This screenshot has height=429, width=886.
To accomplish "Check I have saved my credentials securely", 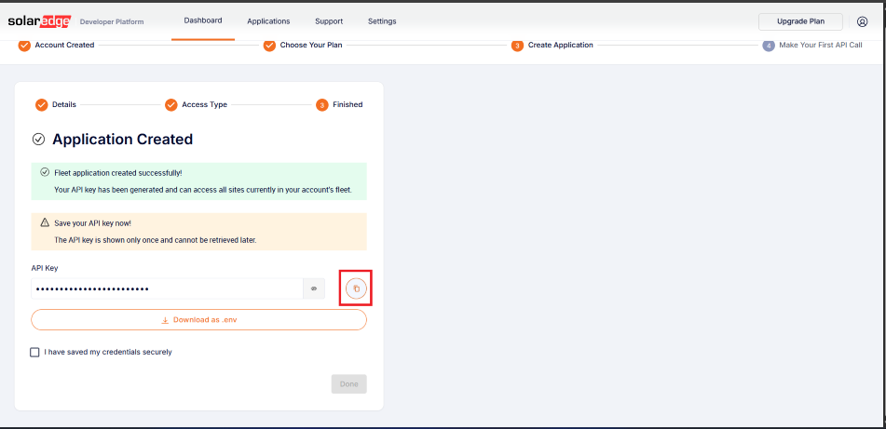I will coord(35,352).
